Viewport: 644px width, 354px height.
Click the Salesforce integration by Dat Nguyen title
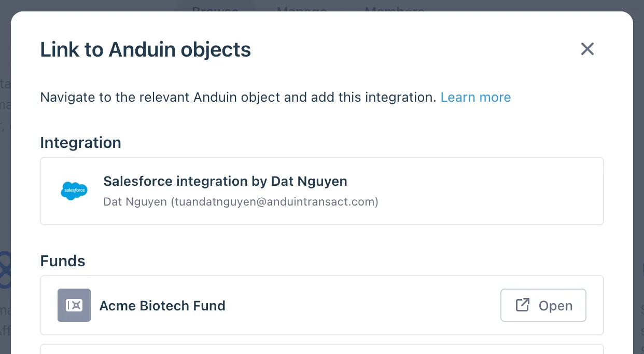tap(225, 181)
